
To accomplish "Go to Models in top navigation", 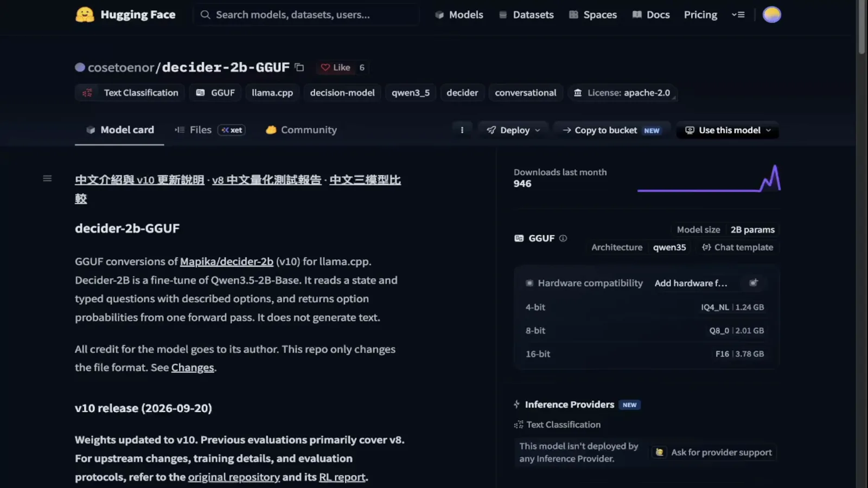I will [459, 15].
